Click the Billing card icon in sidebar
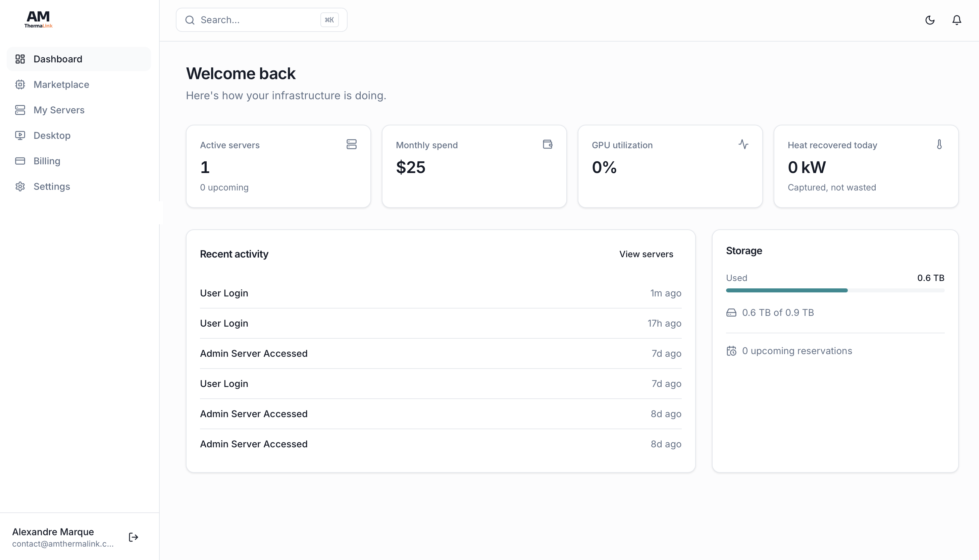Screen dimensions: 979x560 pyautogui.click(x=20, y=161)
